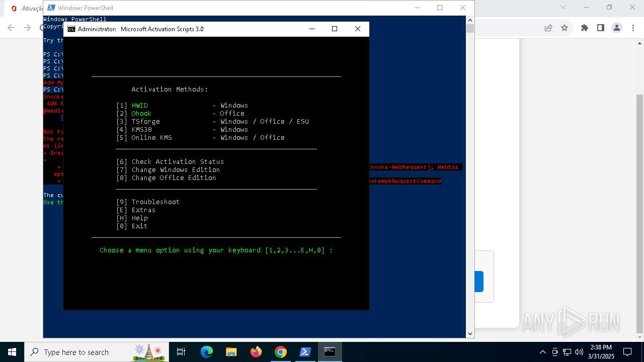Minimize the Chrome browser window
This screenshot has height=362, width=644.
(x=586, y=7)
